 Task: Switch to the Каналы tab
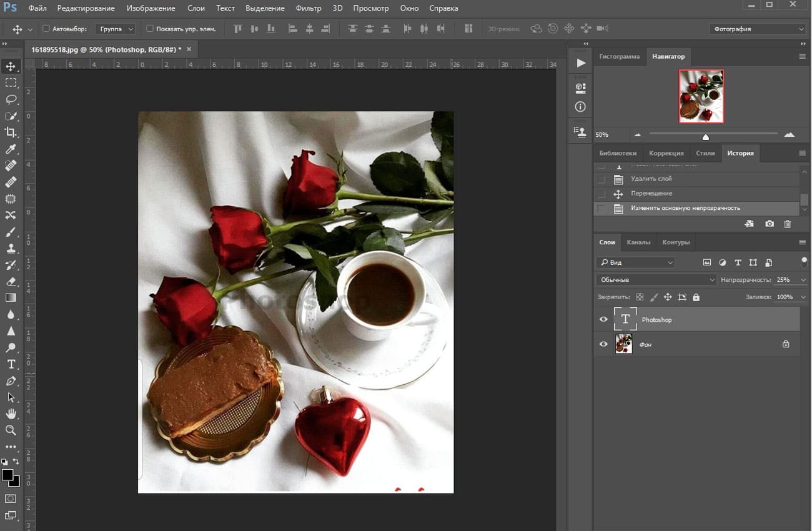[x=638, y=242]
